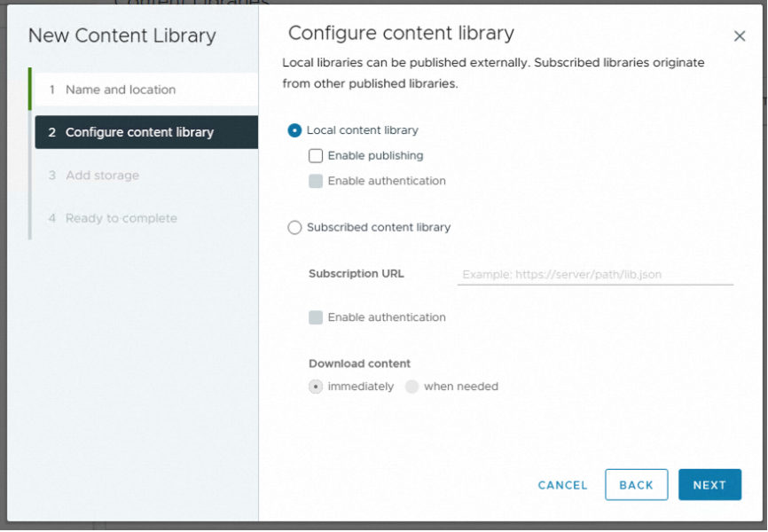The width and height of the screenshot is (768, 532).
Task: Select the Configure content library step
Action: click(139, 132)
